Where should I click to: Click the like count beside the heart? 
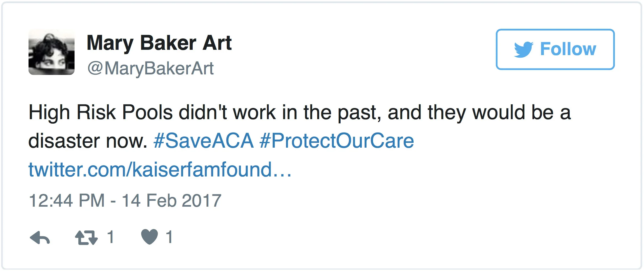[169, 237]
